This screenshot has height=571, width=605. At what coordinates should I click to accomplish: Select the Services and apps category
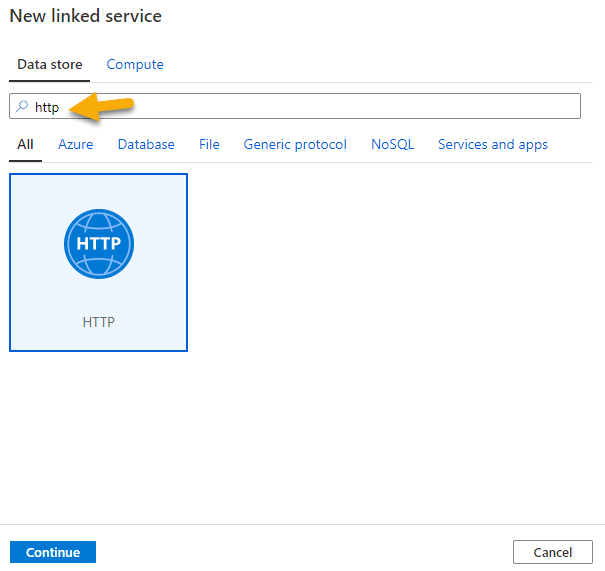click(492, 144)
